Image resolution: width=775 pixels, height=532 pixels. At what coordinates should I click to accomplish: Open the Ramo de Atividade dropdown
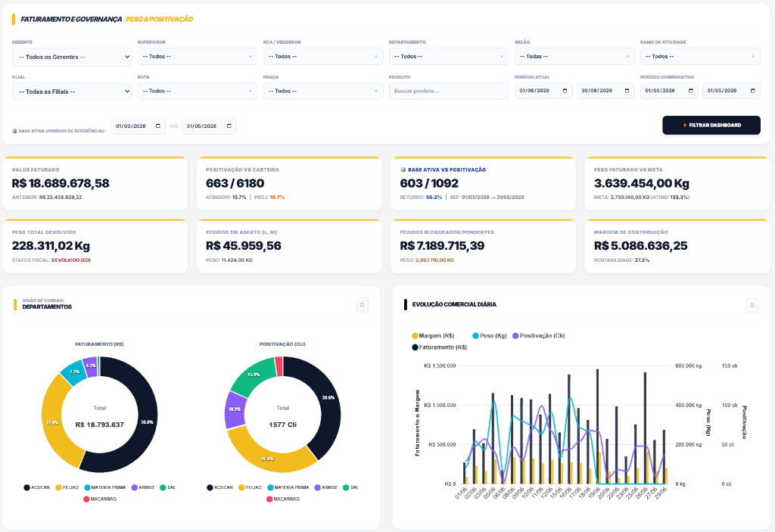[700, 56]
